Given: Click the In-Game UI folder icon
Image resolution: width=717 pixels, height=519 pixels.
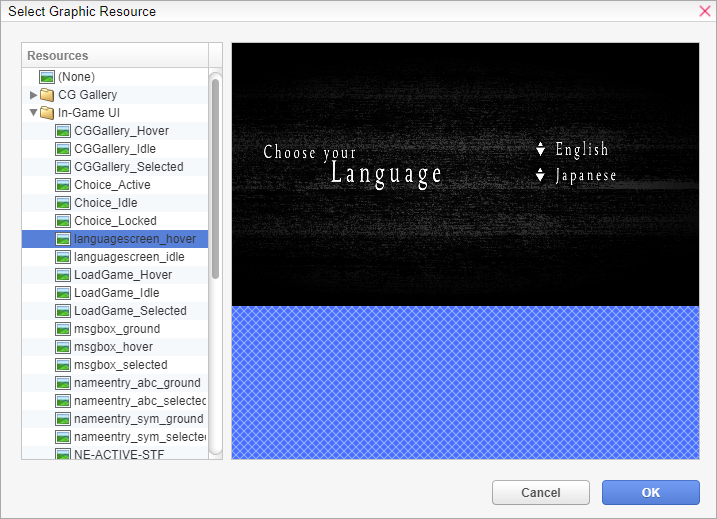Looking at the screenshot, I should click(x=47, y=112).
